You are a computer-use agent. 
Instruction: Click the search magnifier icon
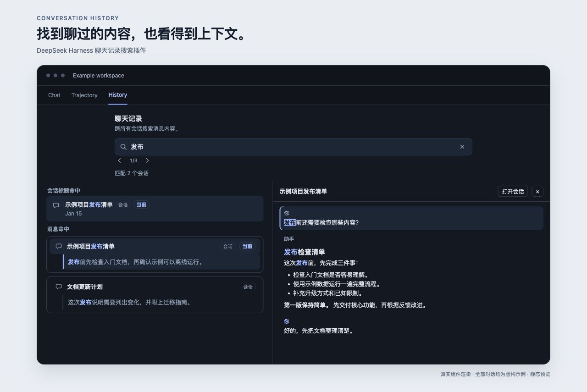pos(123,147)
